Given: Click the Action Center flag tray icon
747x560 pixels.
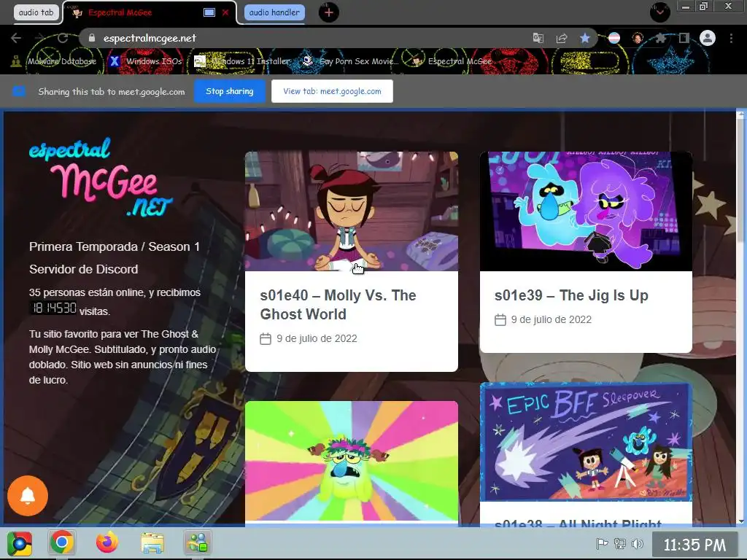Looking at the screenshot, I should (x=602, y=544).
